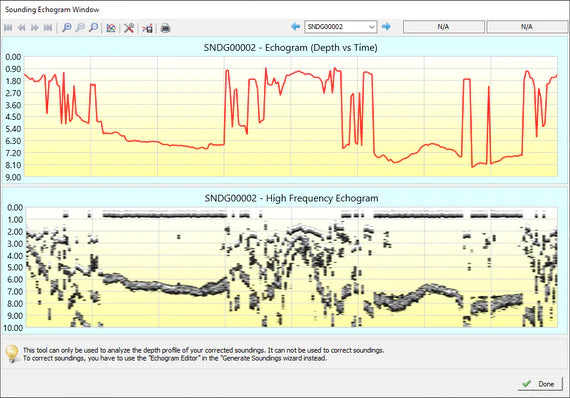This screenshot has width=570, height=398.
Task: Click the 10.00 depth label on the lower chart
Action: (13, 328)
